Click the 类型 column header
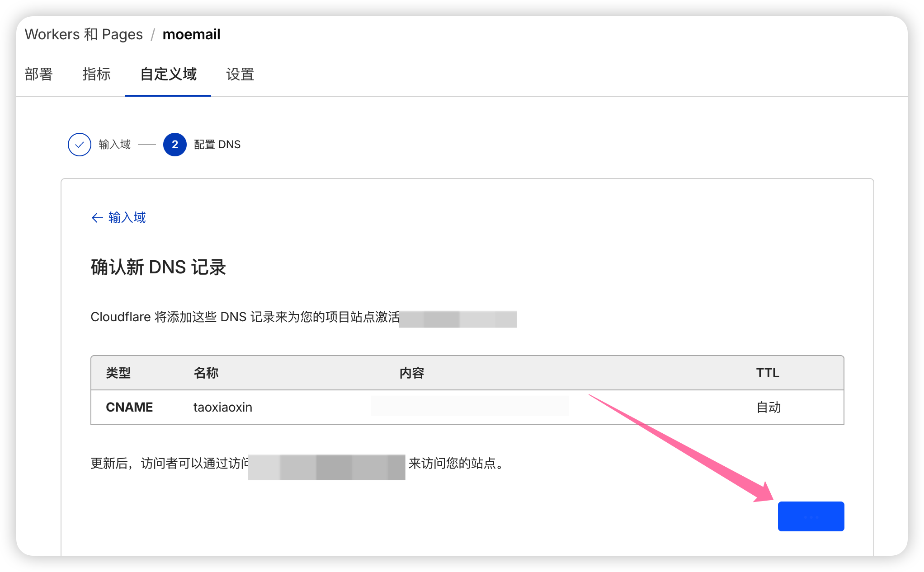924x572 pixels. pos(118,373)
